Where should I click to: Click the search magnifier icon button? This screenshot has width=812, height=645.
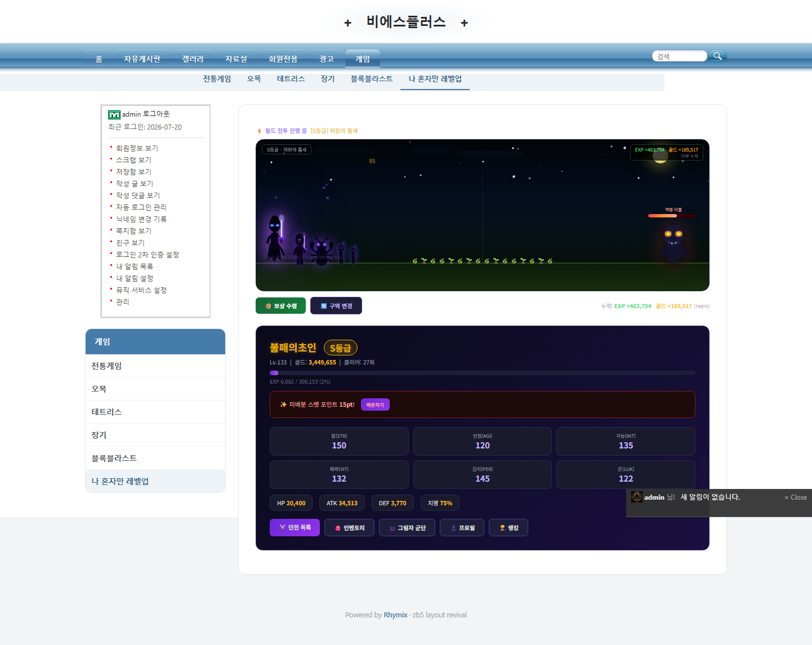coord(717,56)
